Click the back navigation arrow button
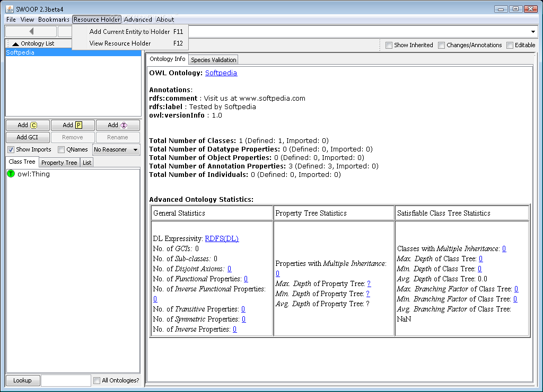Image resolution: width=543 pixels, height=392 pixels. (x=31, y=31)
